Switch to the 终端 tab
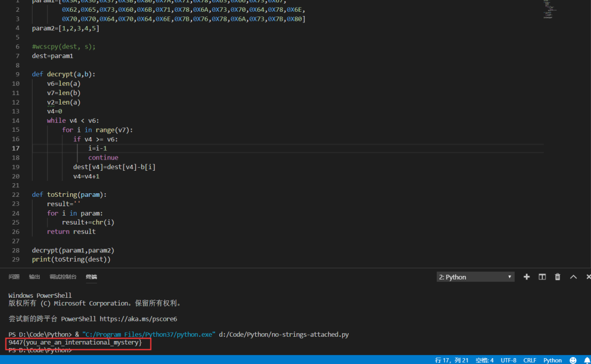The image size is (591, 364). pyautogui.click(x=91, y=277)
